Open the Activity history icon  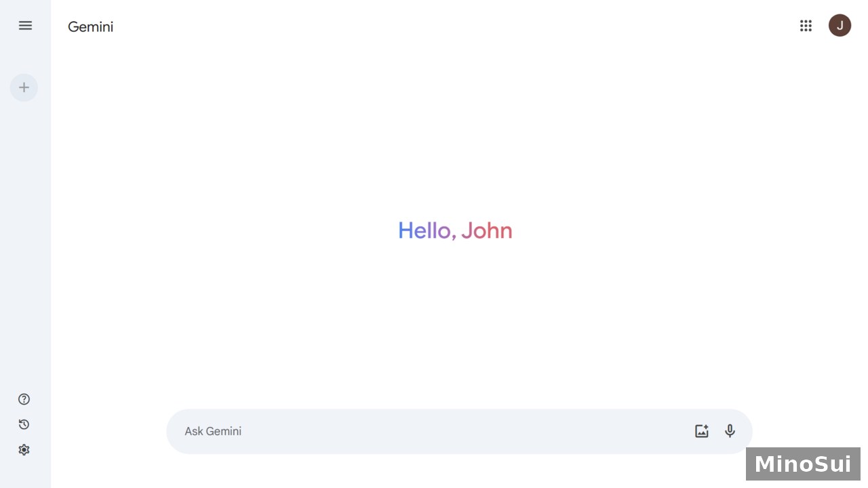[x=24, y=424]
